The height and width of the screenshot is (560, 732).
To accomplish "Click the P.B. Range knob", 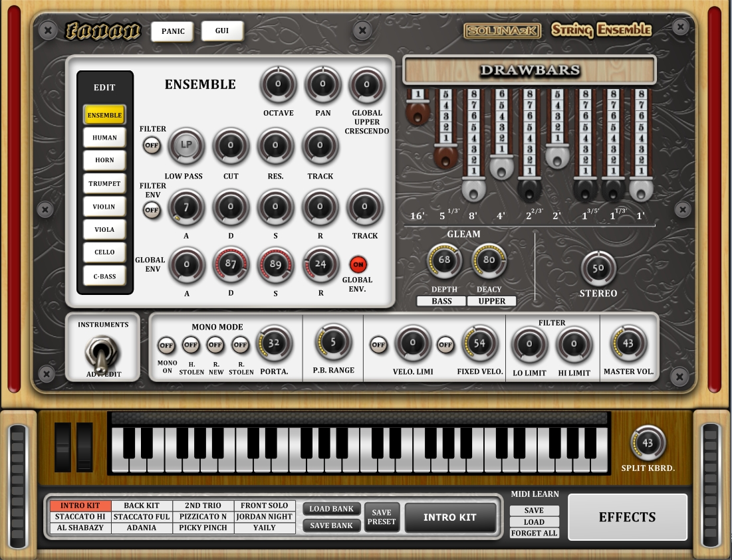I will (x=333, y=343).
